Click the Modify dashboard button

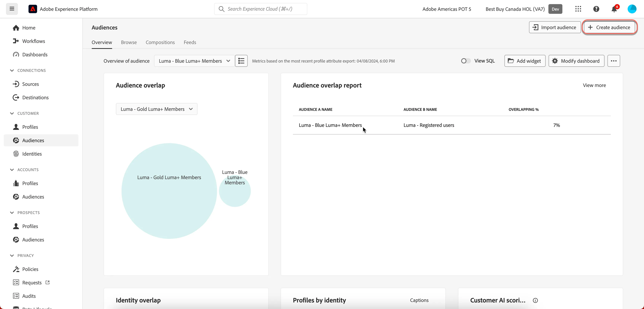click(x=576, y=61)
